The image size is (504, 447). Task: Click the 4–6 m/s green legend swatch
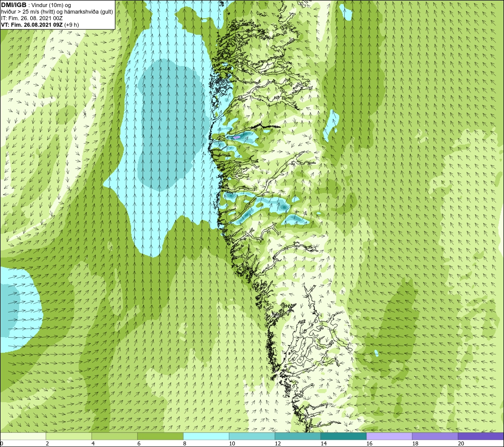click(114, 436)
